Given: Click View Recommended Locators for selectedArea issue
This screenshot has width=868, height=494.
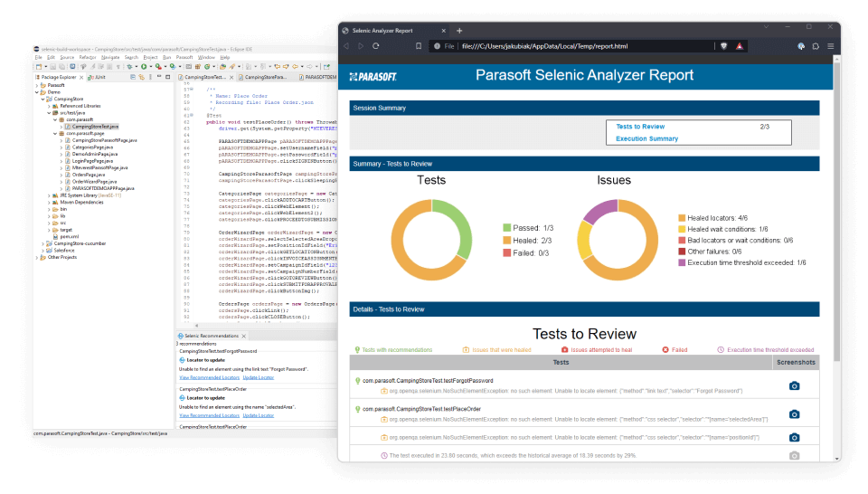Looking at the screenshot, I should pos(209,415).
